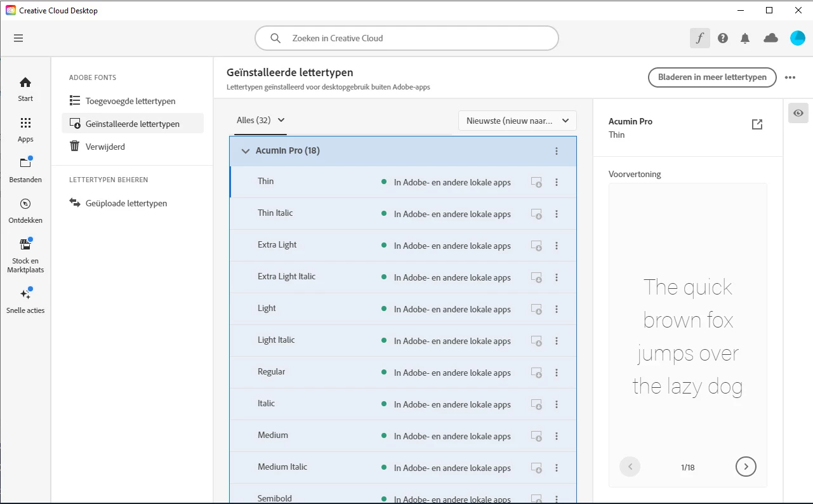Select the Light Italic font row

403,341
